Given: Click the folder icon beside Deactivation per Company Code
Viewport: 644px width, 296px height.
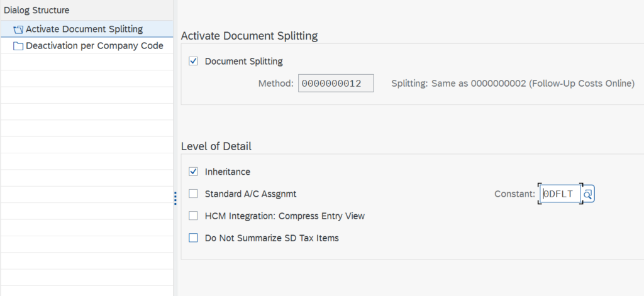Looking at the screenshot, I should (x=18, y=46).
